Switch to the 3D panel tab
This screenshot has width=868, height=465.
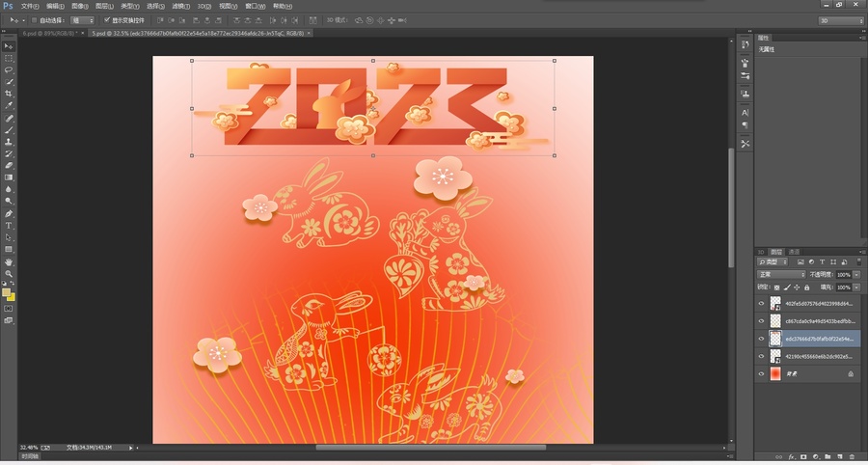pos(761,252)
